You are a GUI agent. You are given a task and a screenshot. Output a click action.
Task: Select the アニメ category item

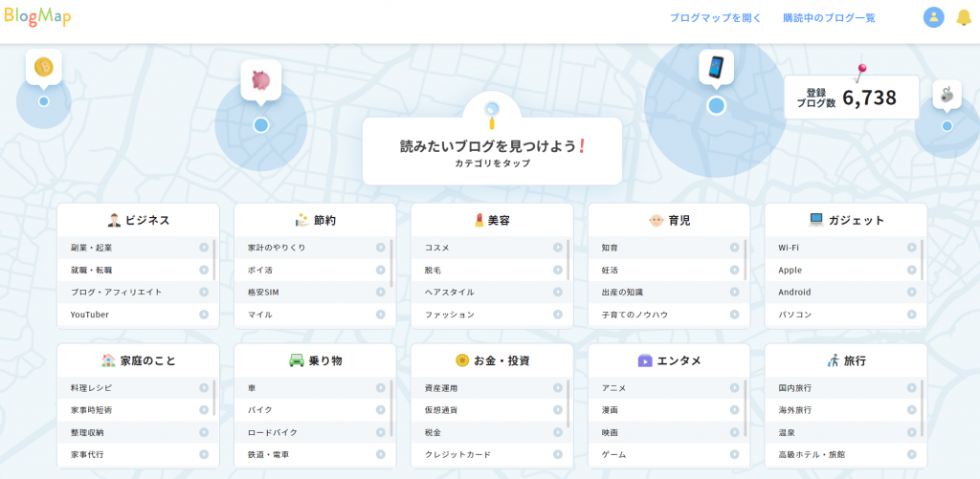[614, 388]
